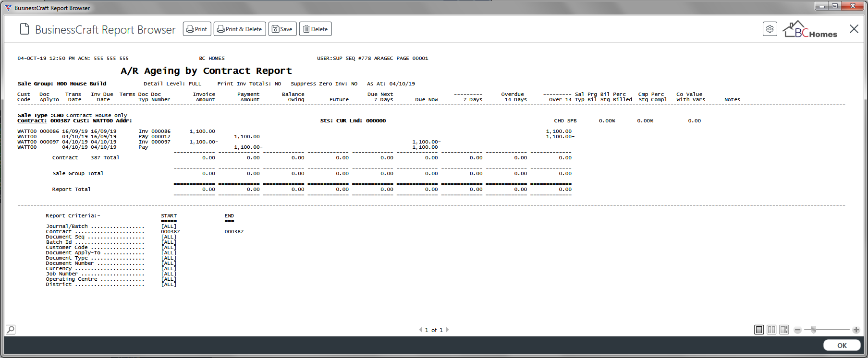Click the Print & Delete button

coord(240,29)
